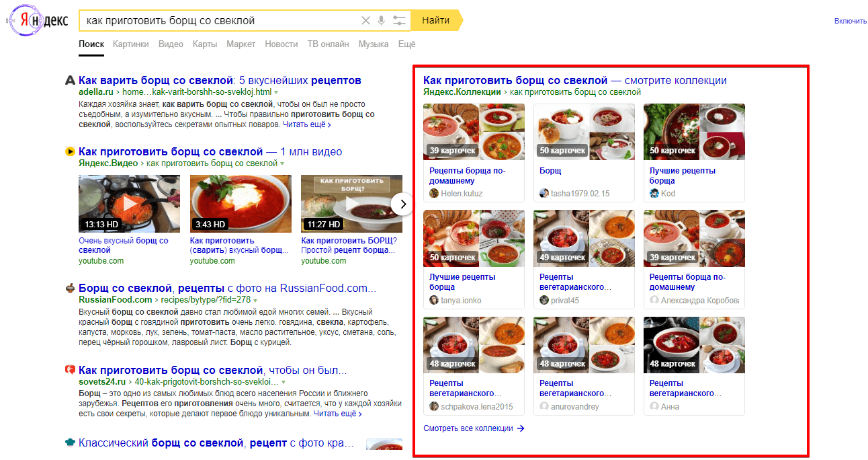The image size is (868, 460).
Task: Clear the search query with X icon
Action: [x=365, y=21]
